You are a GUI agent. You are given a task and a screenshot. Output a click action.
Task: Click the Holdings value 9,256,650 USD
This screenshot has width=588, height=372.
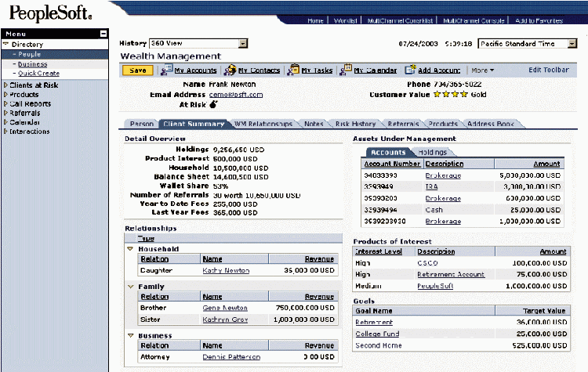click(238, 150)
